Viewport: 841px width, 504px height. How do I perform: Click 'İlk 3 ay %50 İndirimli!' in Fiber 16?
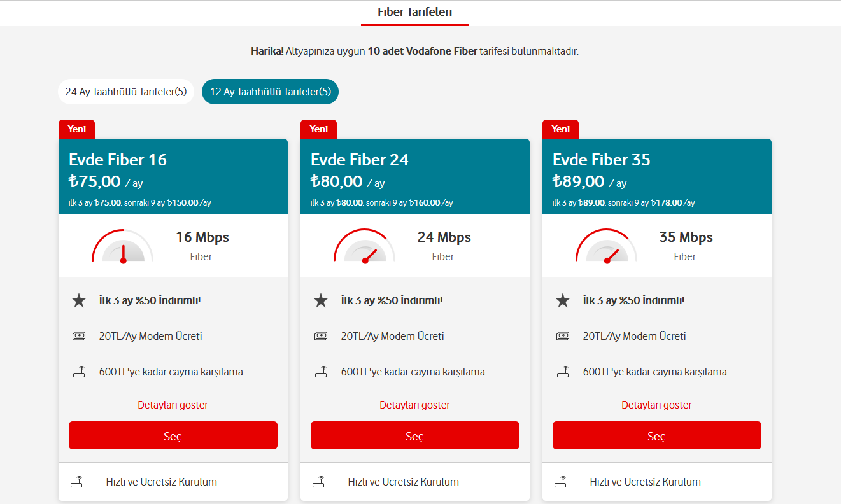[150, 300]
